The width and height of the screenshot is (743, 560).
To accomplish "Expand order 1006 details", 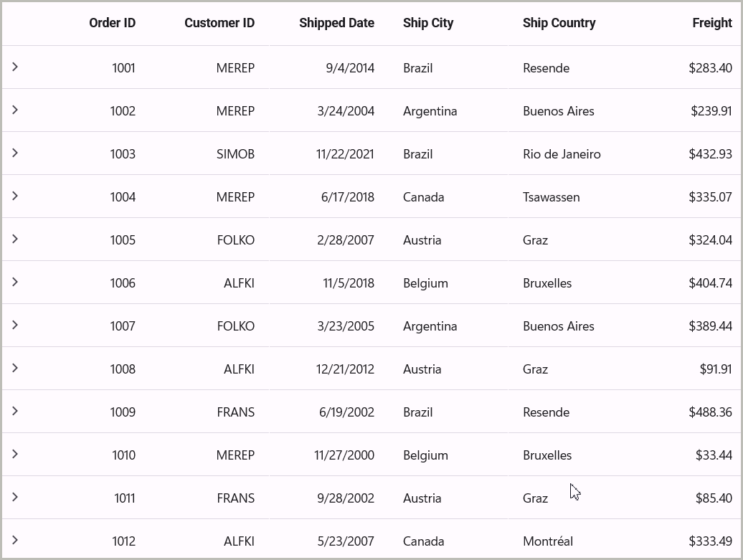I will coord(15,282).
